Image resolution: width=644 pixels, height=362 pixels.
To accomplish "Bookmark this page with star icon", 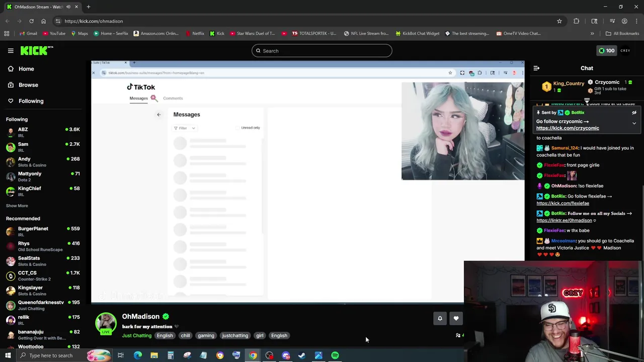I will [559, 21].
